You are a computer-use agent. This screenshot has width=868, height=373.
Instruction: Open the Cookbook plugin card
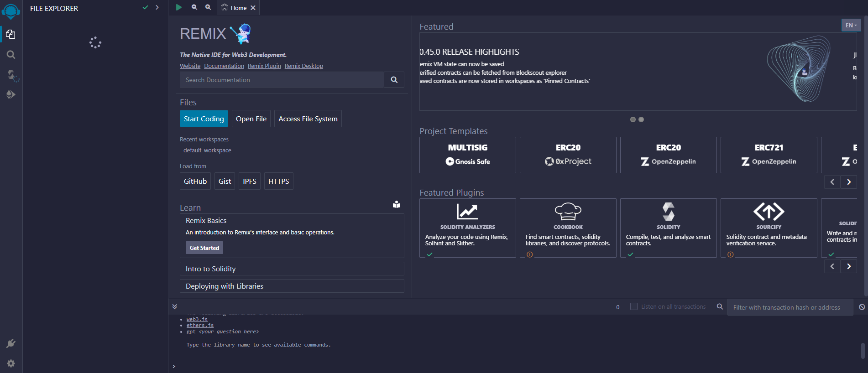pyautogui.click(x=568, y=228)
